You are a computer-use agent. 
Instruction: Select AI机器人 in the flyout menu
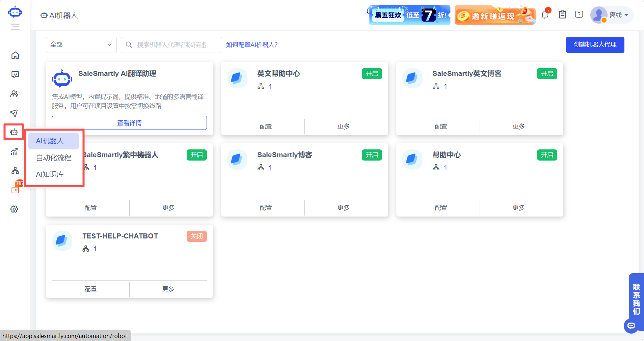[x=53, y=141]
